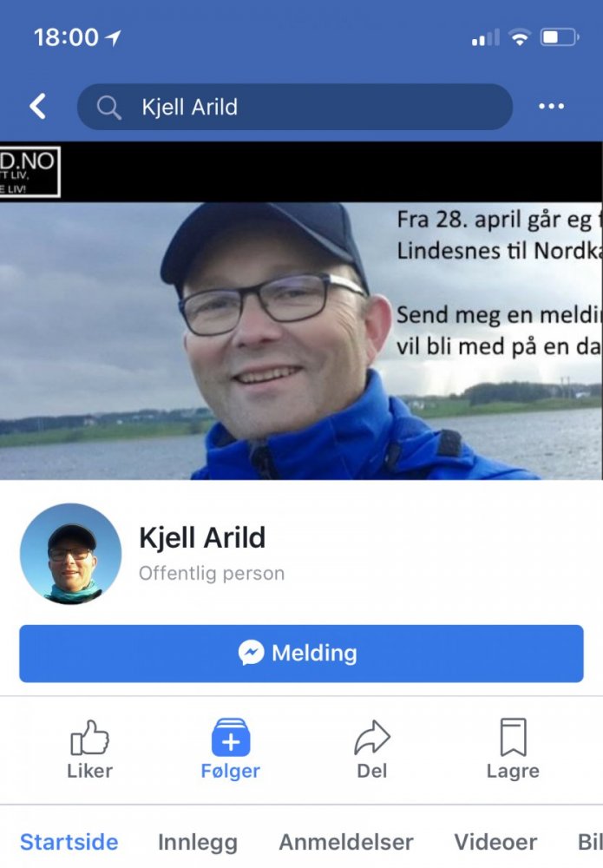The image size is (603, 868).
Task: Tap the battery indicator in status bar
Action: click(560, 37)
